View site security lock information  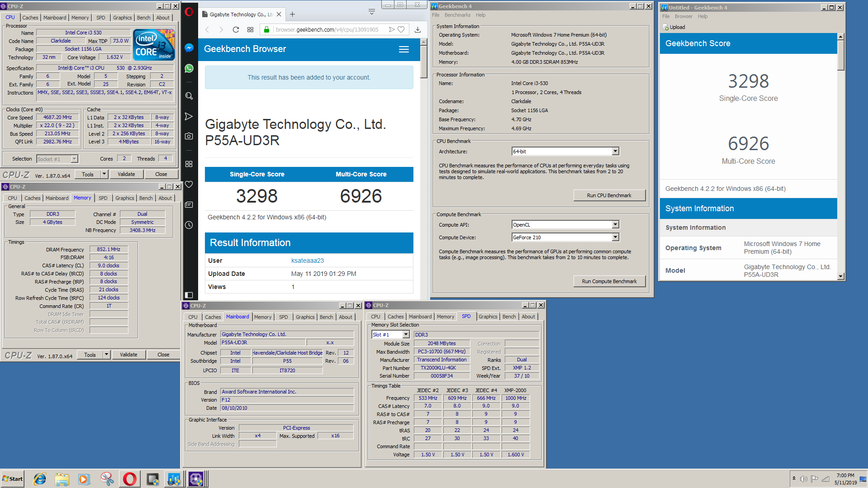click(267, 29)
